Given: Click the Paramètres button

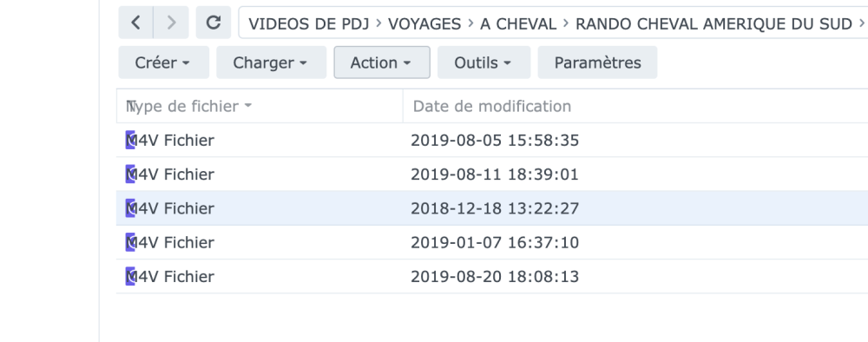Looking at the screenshot, I should [597, 62].
